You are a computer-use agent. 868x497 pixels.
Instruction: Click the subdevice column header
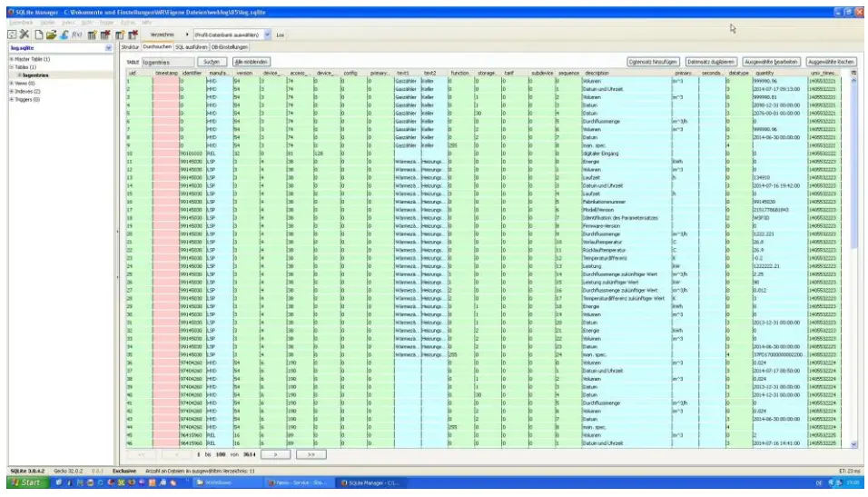tap(542, 73)
